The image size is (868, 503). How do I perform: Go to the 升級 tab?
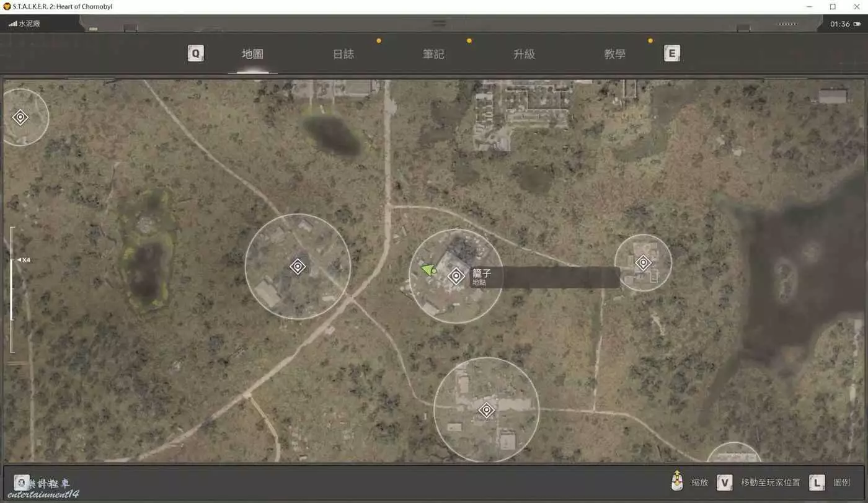coord(524,54)
